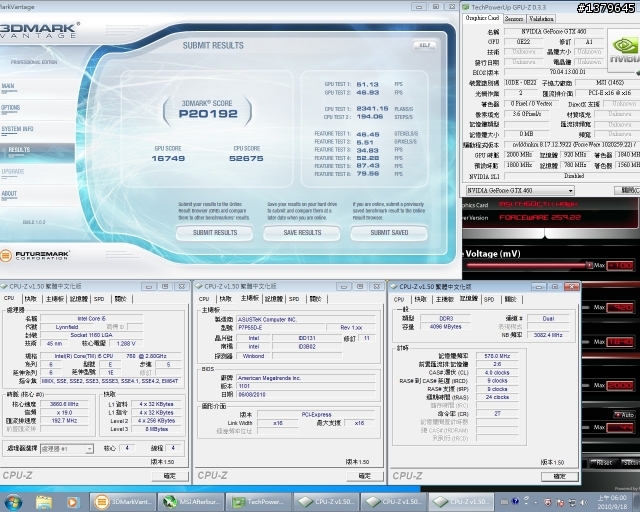Switch to MSI Afterburner taskbar button

[191, 502]
